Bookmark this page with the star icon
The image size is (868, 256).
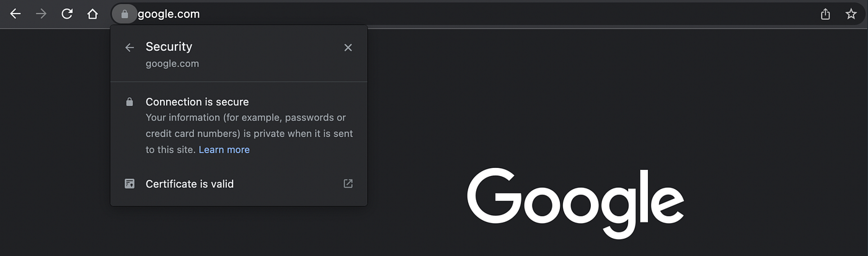[x=851, y=14]
